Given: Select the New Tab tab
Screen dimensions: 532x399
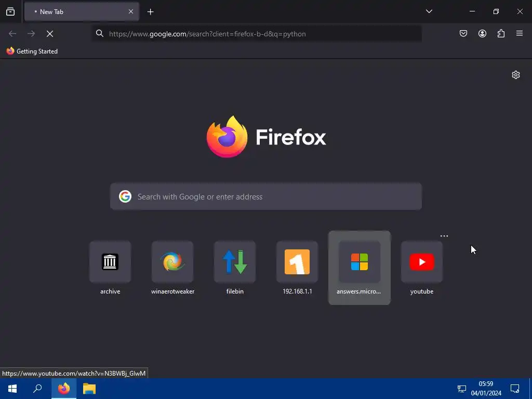Looking at the screenshot, I should 82,12.
